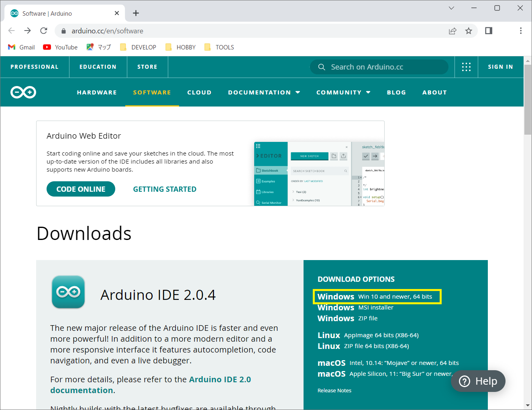Open the tab search chevron
Viewport: 532px width, 410px height.
tap(451, 8)
